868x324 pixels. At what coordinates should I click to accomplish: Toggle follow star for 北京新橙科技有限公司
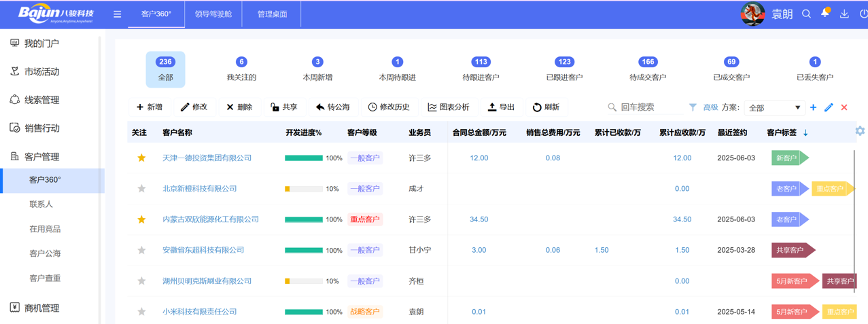(141, 189)
